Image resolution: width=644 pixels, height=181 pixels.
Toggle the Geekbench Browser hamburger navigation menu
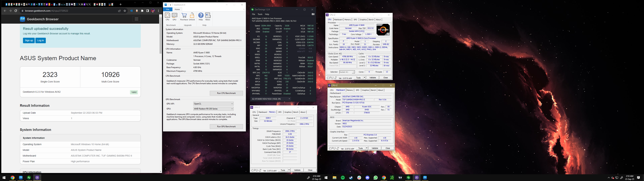[x=137, y=19]
